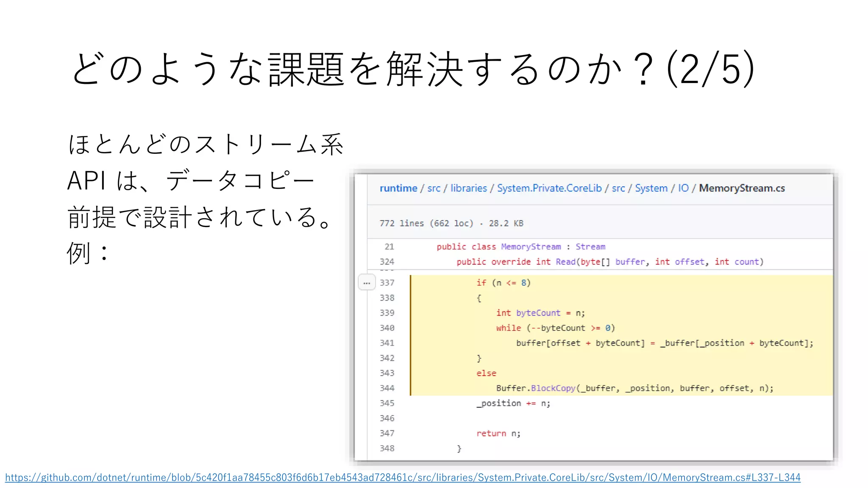The height and width of the screenshot is (488, 868).
Task: Select line number 338
Action: click(x=387, y=298)
